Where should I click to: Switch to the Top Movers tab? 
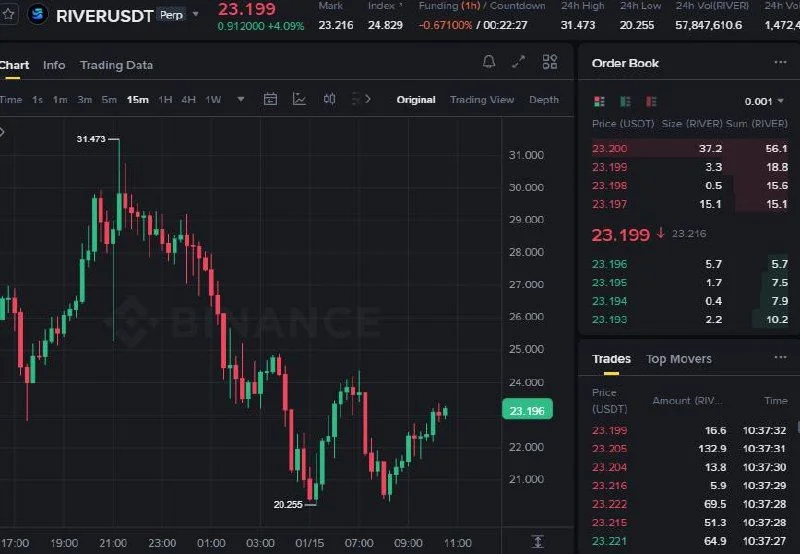(x=679, y=359)
